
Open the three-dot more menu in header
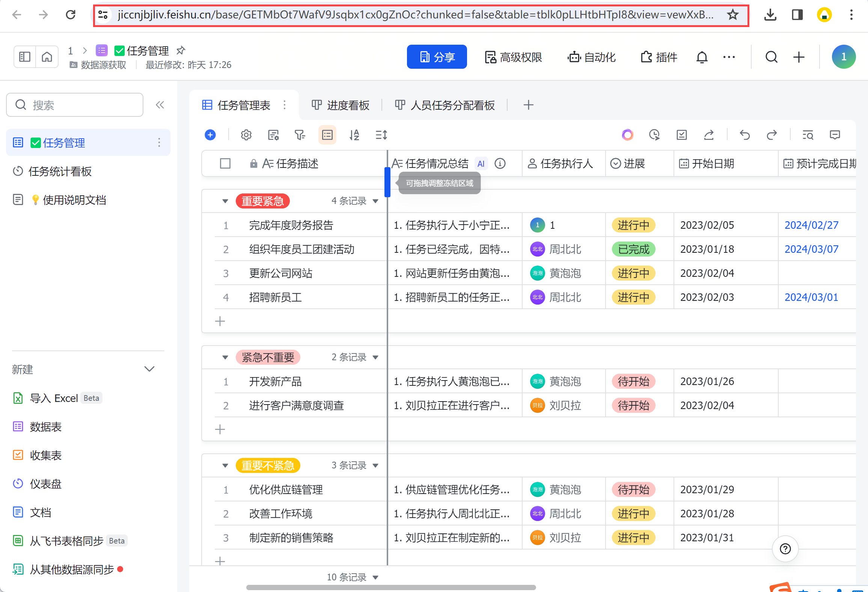[x=729, y=57]
